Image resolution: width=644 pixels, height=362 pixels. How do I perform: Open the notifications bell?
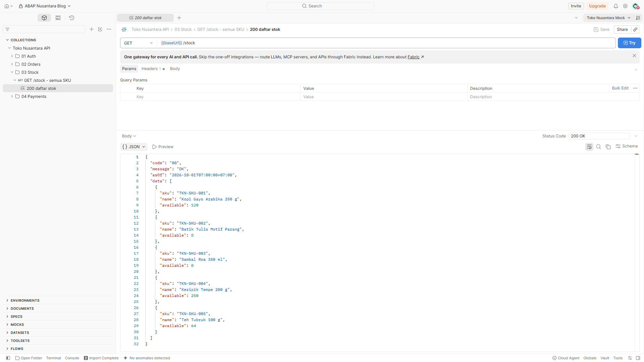click(x=616, y=6)
